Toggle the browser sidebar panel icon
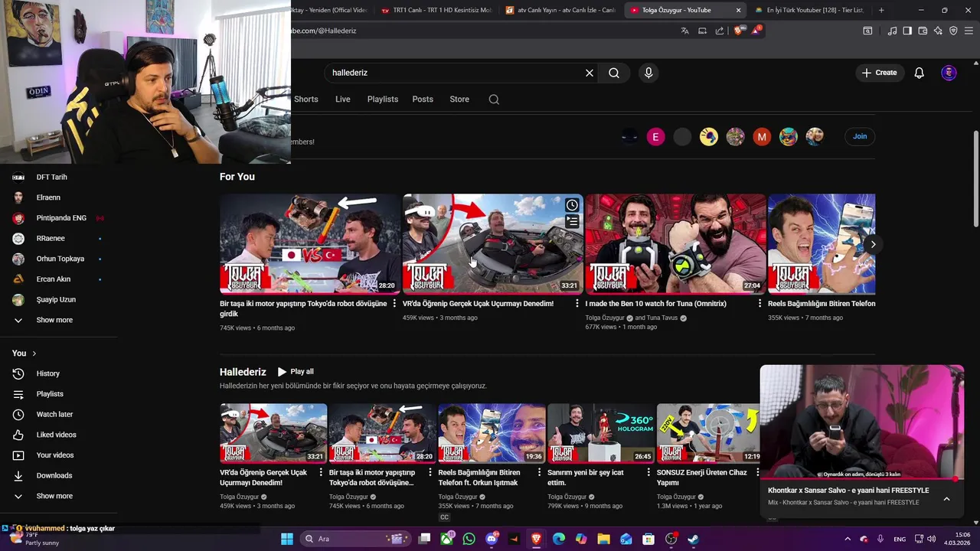The image size is (980, 551). click(907, 31)
